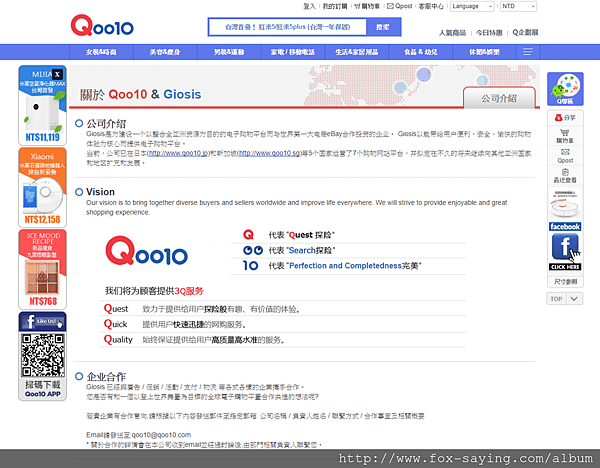Open 食品 & 幼兒 category menu
The width and height of the screenshot is (600, 468).
click(421, 52)
